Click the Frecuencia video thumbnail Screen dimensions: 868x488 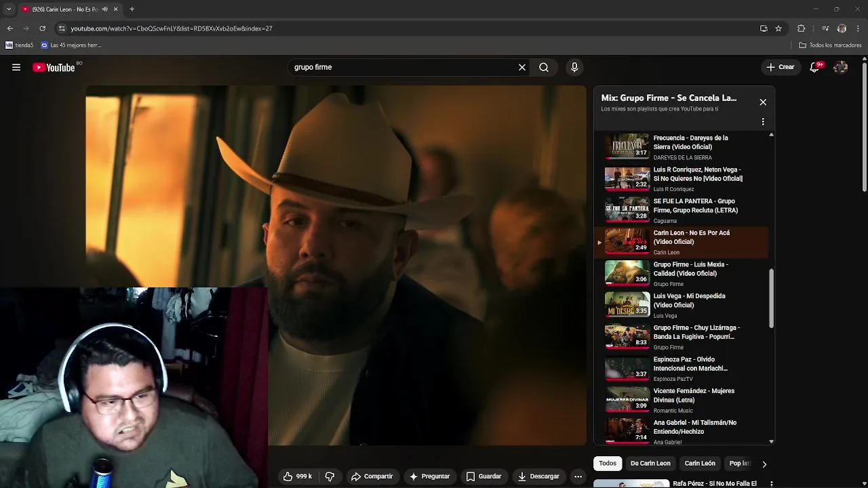coord(627,146)
